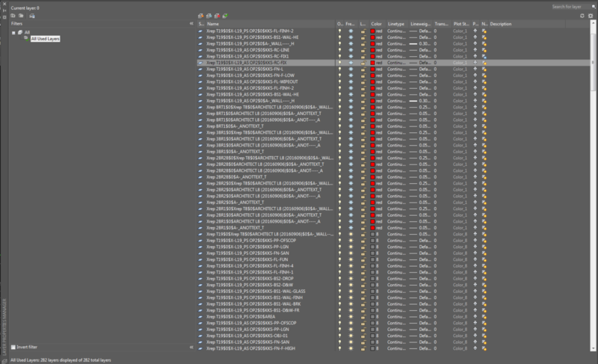Check the Invert filter checkbox
598x364 pixels.
[x=13, y=348]
